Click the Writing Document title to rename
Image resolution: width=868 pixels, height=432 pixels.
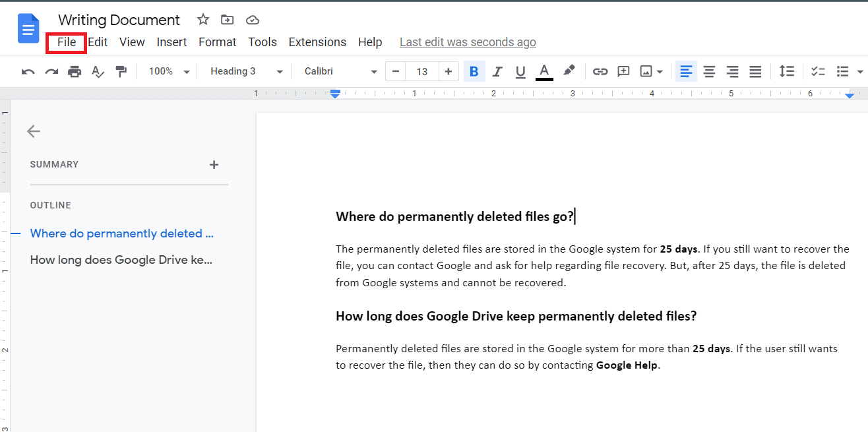119,20
